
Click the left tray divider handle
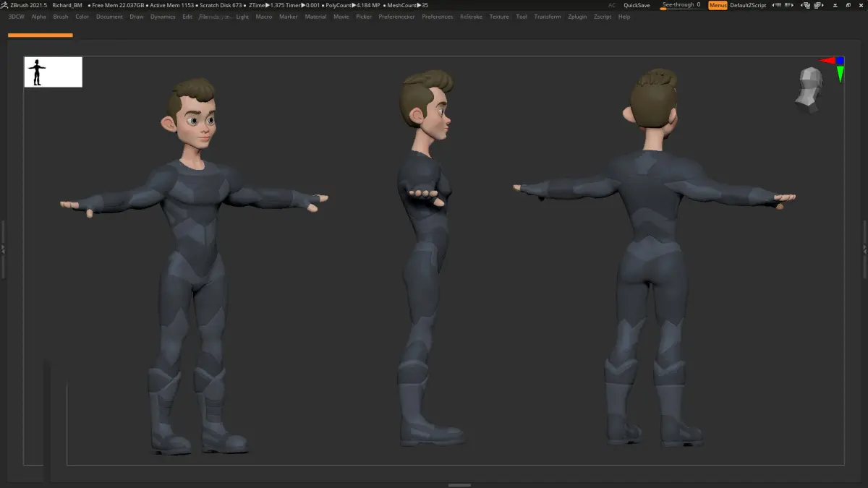(x=3, y=249)
